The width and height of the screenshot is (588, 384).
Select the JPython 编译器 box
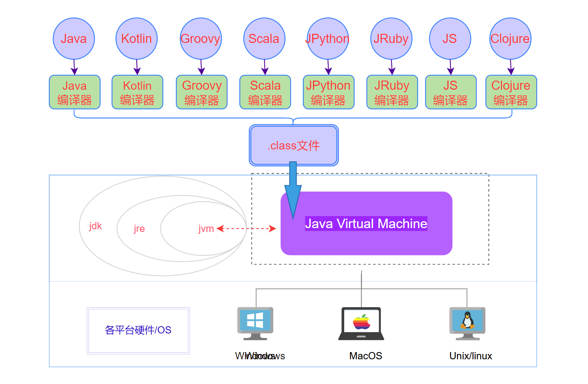(x=329, y=92)
